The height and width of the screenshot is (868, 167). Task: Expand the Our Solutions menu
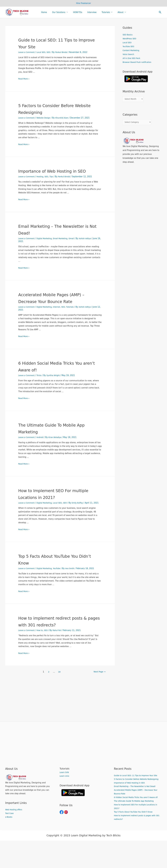pyautogui.click(x=60, y=12)
